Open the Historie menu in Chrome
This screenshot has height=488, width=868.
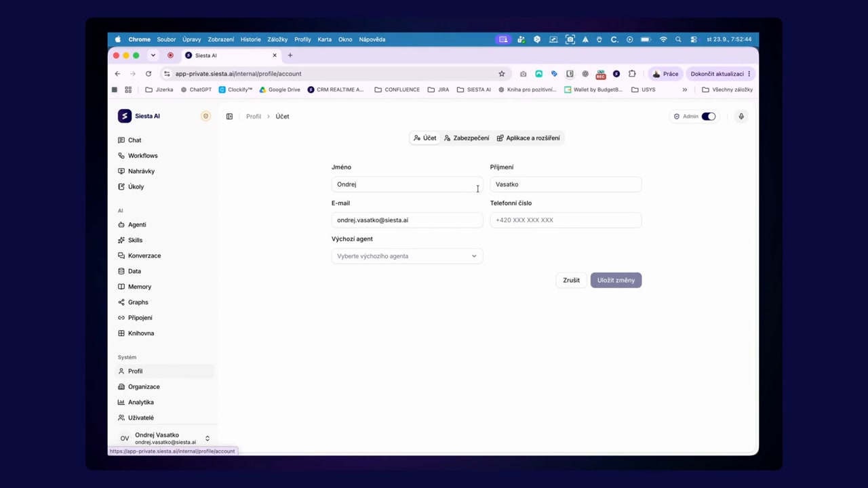pyautogui.click(x=250, y=39)
